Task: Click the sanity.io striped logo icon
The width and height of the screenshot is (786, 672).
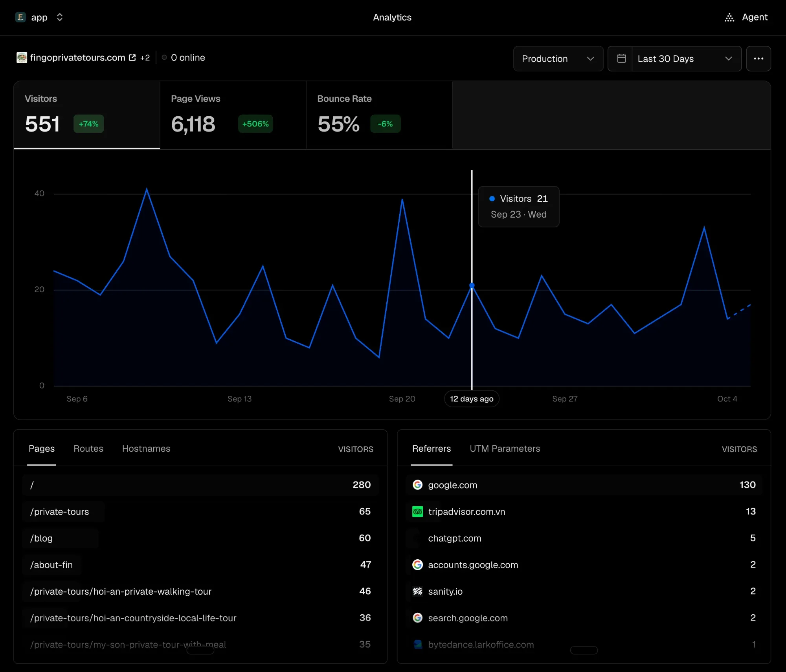Action: coord(417,591)
